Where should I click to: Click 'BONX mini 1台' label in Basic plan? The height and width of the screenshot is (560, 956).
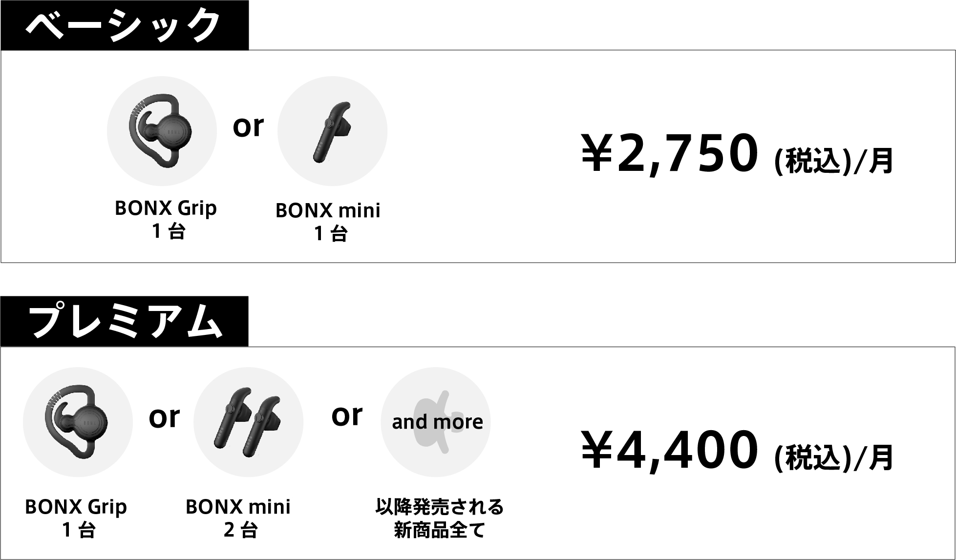tap(328, 222)
